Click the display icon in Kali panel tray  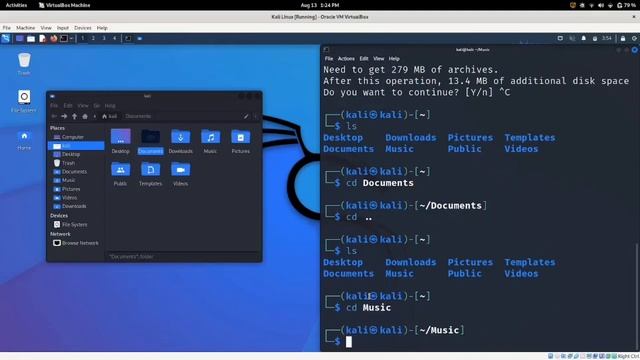(x=560, y=38)
